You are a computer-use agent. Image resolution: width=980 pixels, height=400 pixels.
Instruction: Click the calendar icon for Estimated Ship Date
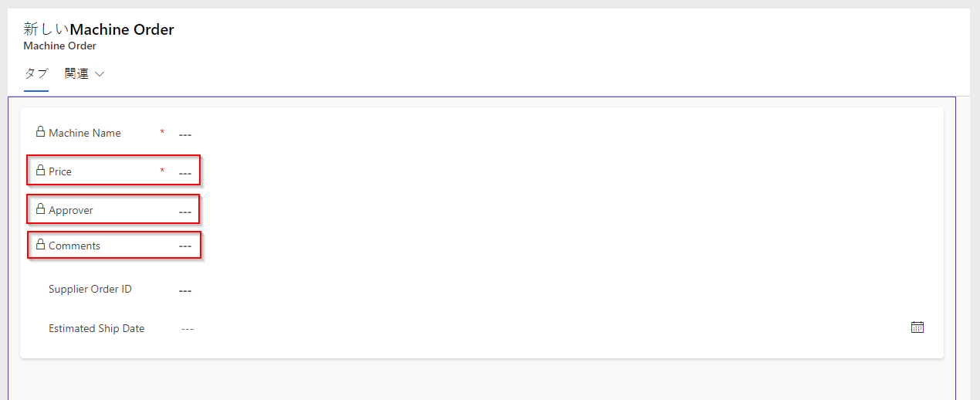coord(917,327)
